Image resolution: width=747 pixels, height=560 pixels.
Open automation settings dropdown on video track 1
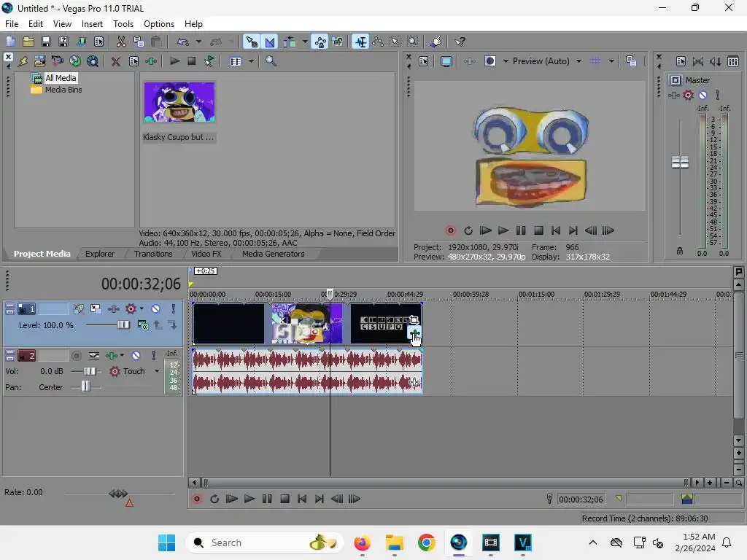pos(142,308)
